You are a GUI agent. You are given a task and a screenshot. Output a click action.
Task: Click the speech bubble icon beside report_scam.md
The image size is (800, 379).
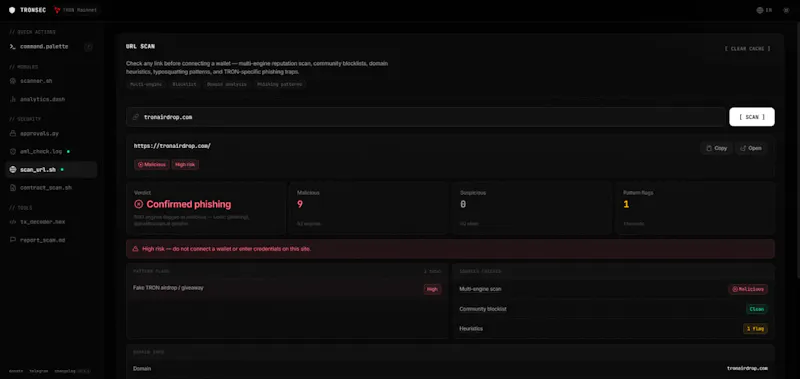(x=13, y=240)
